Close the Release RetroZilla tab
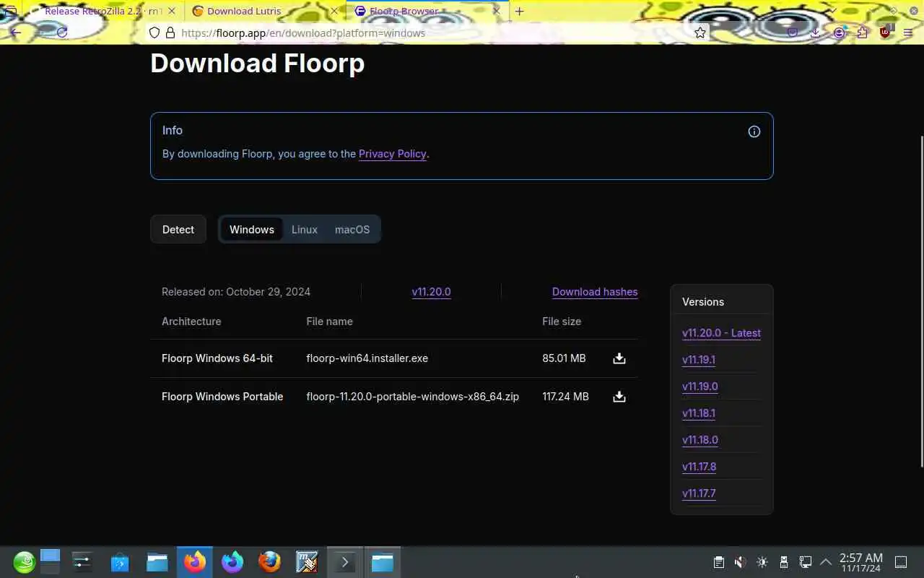This screenshot has height=578, width=924. [x=172, y=11]
